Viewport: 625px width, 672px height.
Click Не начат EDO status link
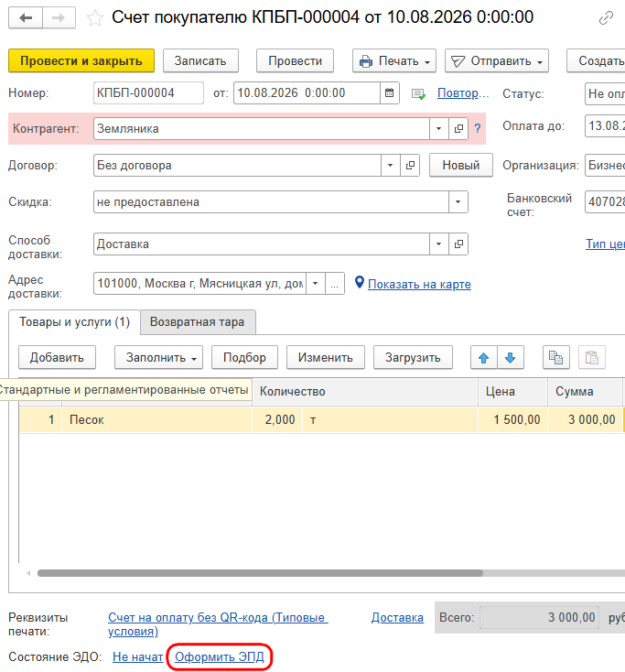coord(137,657)
